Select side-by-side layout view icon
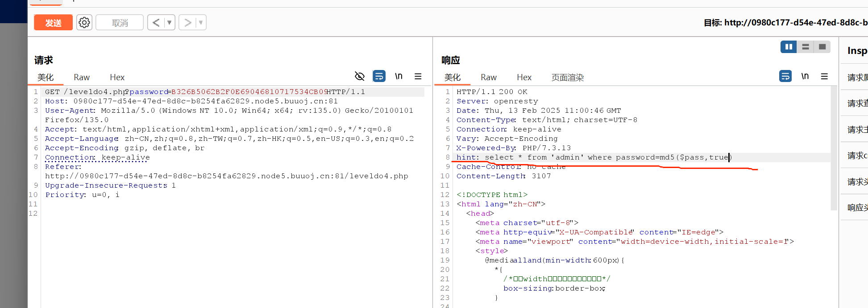Screen dimensions: 868x308 789,47
